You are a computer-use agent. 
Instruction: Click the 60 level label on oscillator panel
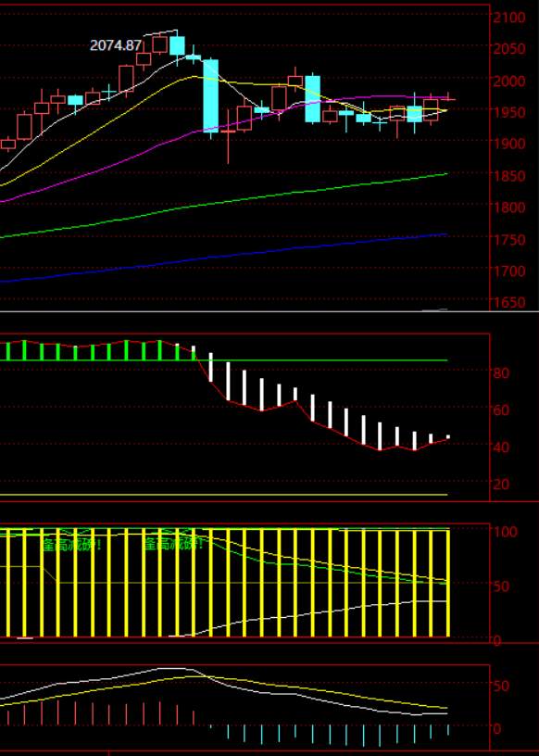(501, 410)
